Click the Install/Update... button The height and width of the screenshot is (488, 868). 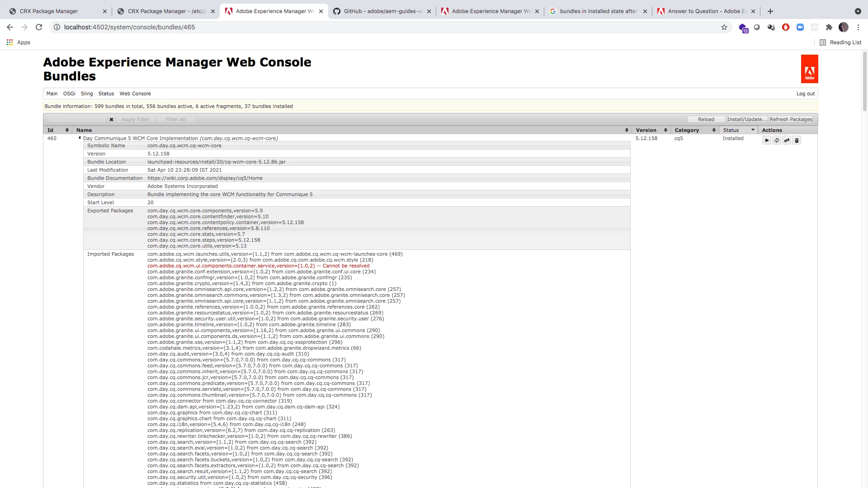pos(747,119)
